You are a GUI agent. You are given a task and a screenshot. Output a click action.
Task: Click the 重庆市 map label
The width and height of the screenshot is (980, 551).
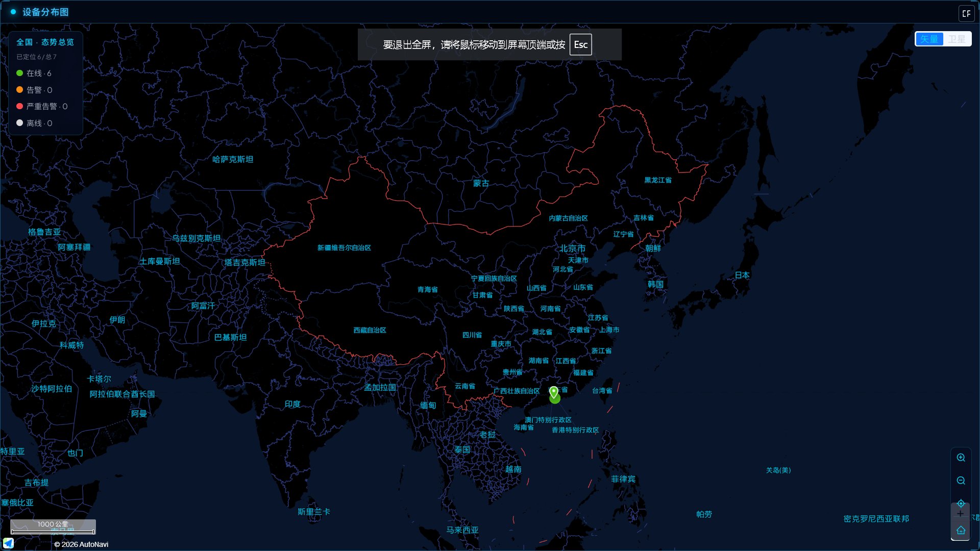point(501,344)
